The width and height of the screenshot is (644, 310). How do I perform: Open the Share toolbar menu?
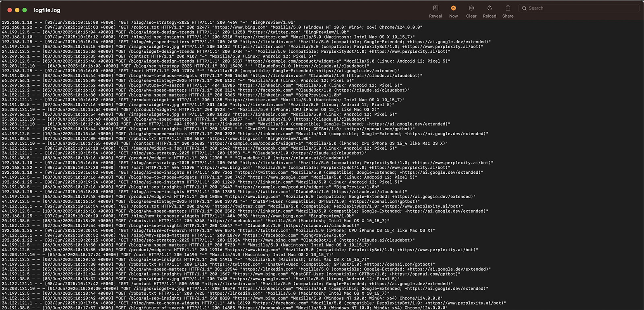coord(508,8)
